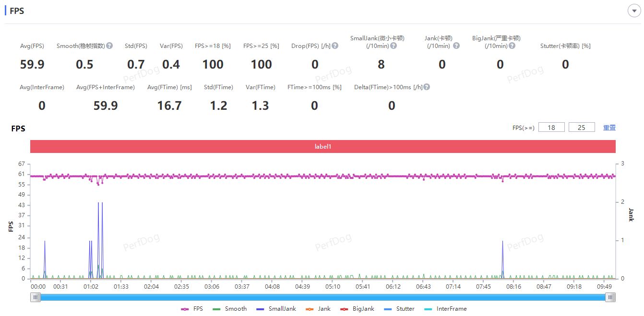Click the 09:49 time tick on the axis
Image resolution: width=644 pixels, height=316 pixels.
pyautogui.click(x=604, y=287)
